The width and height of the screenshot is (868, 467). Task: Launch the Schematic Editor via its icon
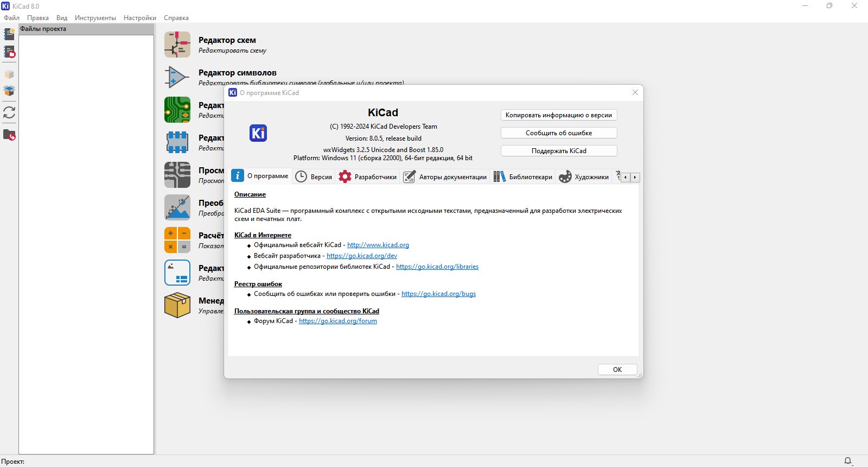(x=177, y=45)
